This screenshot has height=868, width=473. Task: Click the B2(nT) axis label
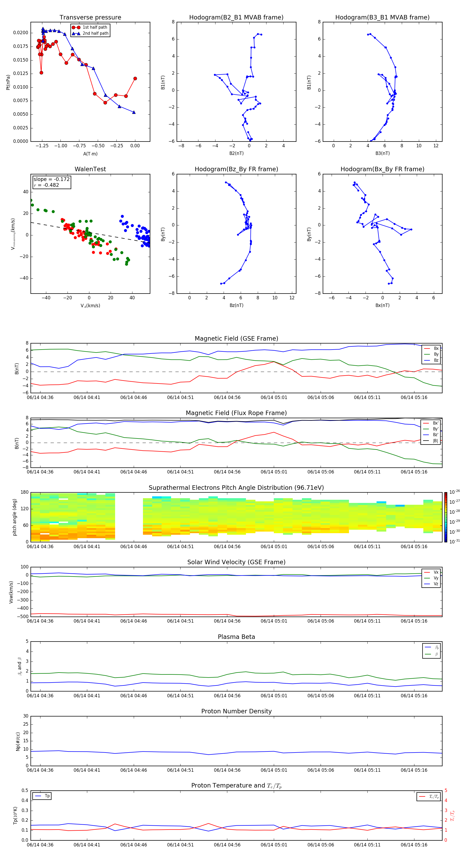pos(236,153)
